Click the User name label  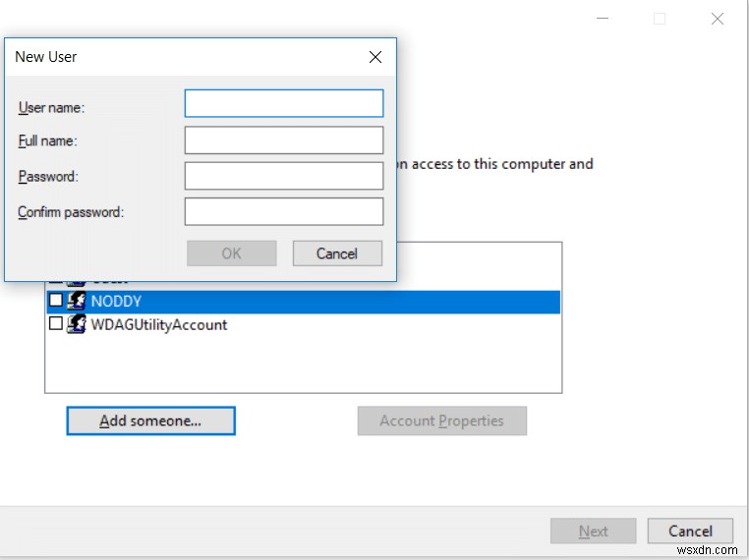click(51, 107)
